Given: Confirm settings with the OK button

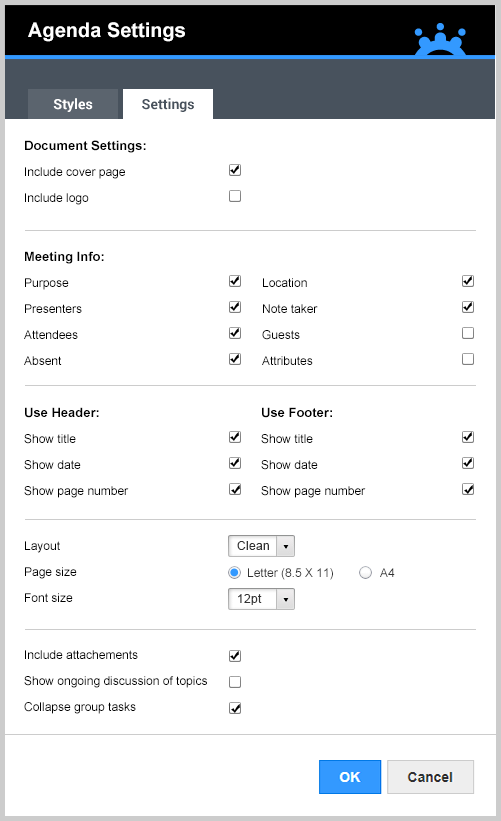Looking at the screenshot, I should (x=350, y=777).
